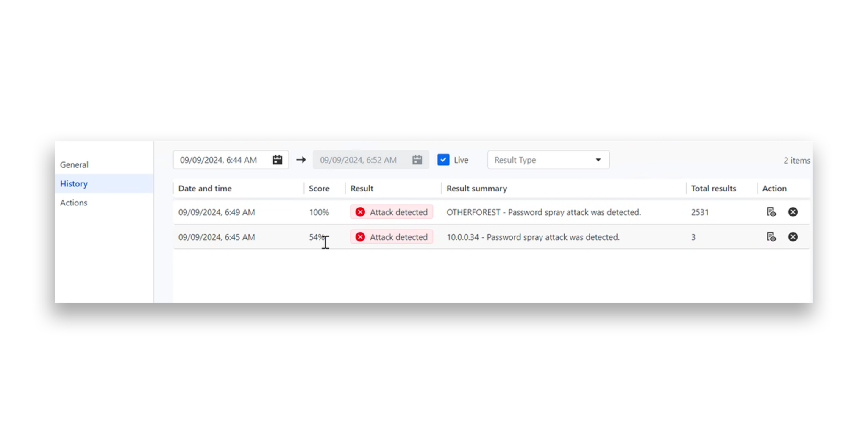This screenshot has height=444, width=868.
Task: Click the red error icon in the first Attack detected badge
Action: pyautogui.click(x=360, y=212)
